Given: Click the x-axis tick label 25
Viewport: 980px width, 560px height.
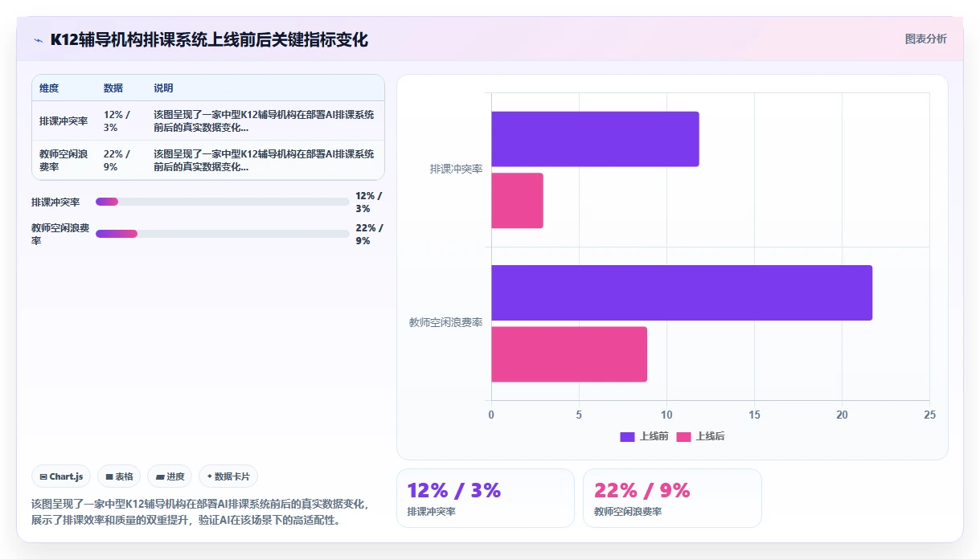Looking at the screenshot, I should [x=929, y=415].
